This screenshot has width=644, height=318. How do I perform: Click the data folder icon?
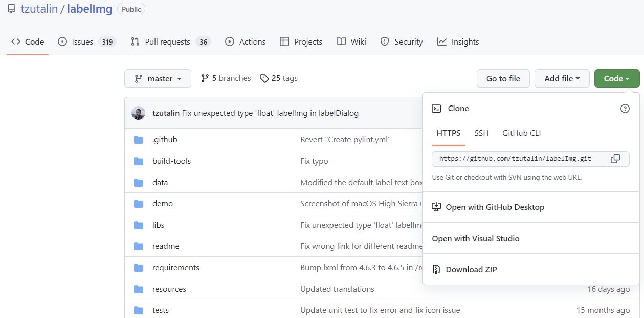coord(139,183)
